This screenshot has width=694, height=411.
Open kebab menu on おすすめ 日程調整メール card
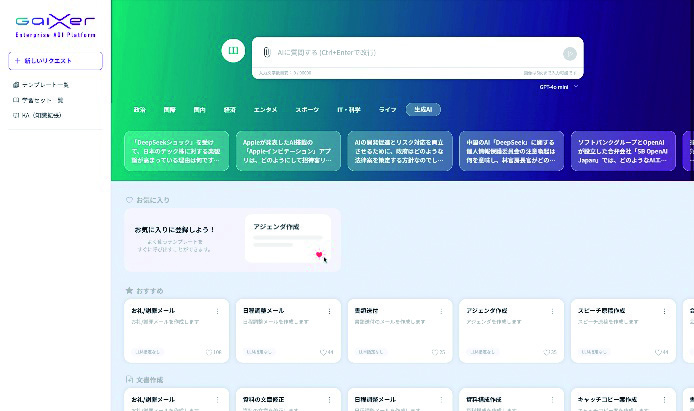click(x=329, y=311)
